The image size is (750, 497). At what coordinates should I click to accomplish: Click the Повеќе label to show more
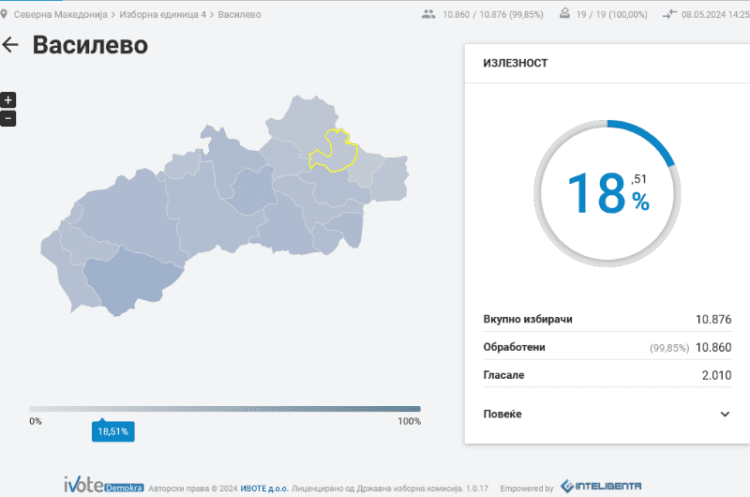[502, 414]
